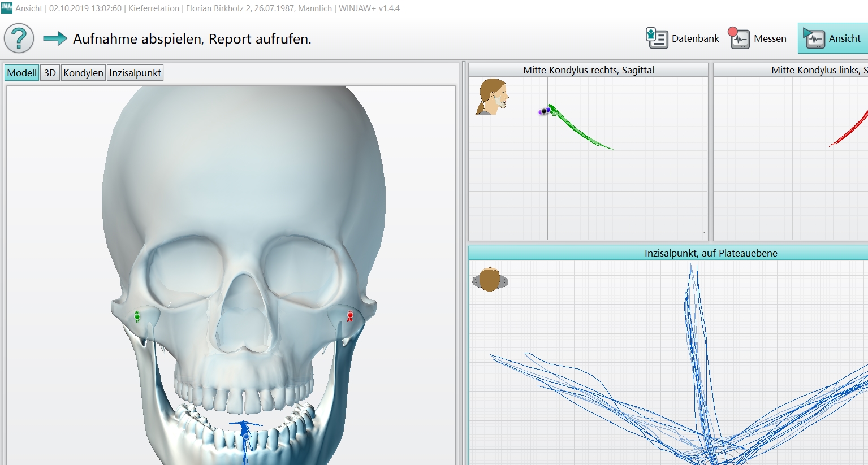Image resolution: width=868 pixels, height=465 pixels.
Task: Switch to Messen mode
Action: pyautogui.click(x=758, y=38)
